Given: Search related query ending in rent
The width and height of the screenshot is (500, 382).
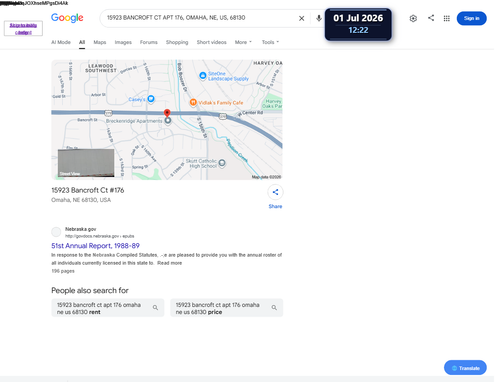Looking at the screenshot, I should click(x=108, y=308).
